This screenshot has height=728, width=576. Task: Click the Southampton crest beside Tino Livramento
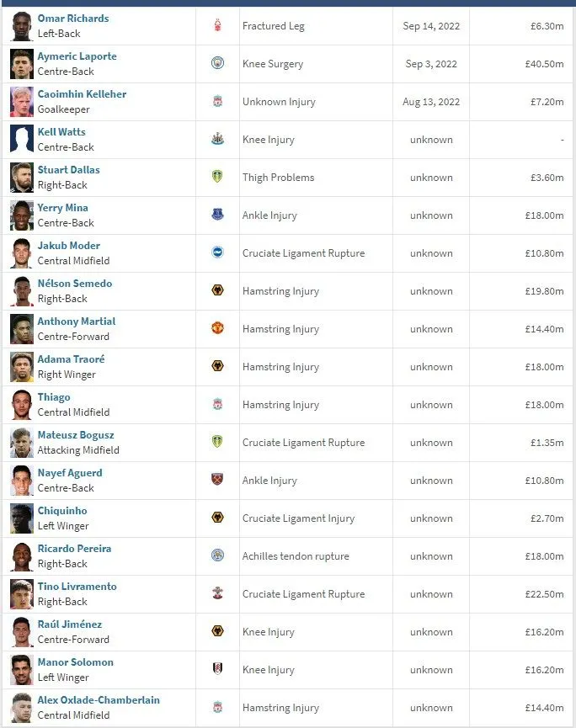(217, 594)
